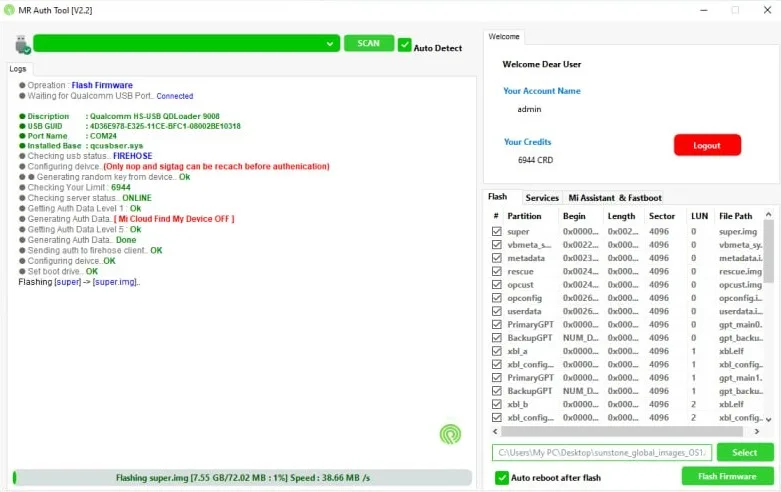Click horizontal scrollbar right arrow
The width and height of the screenshot is (781, 492).
point(757,431)
